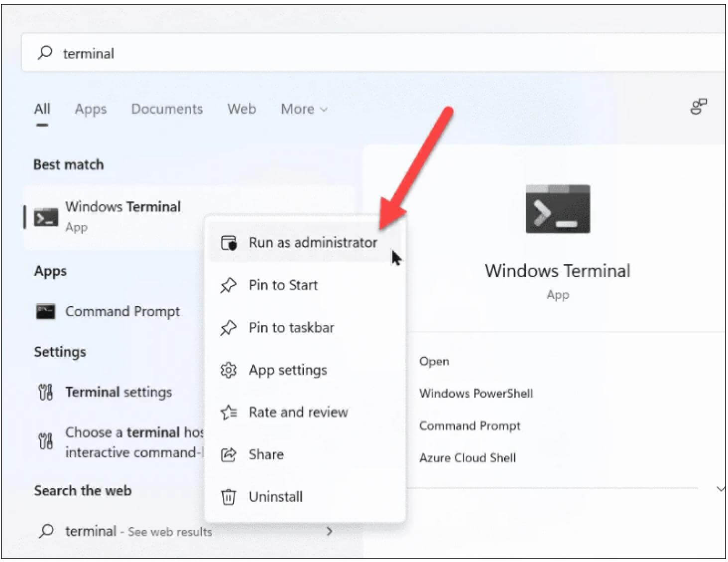Click the Pin to taskbar pin icon

229,328
